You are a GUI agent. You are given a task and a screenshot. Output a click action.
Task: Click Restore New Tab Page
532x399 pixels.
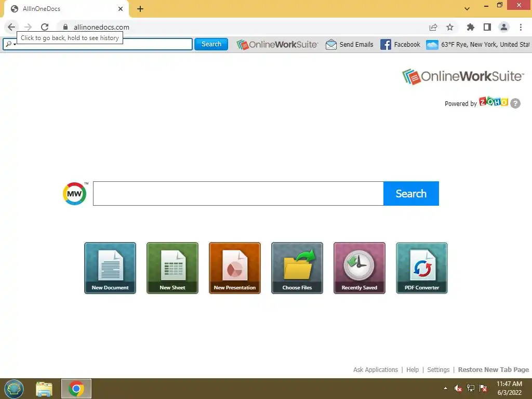pyautogui.click(x=494, y=369)
